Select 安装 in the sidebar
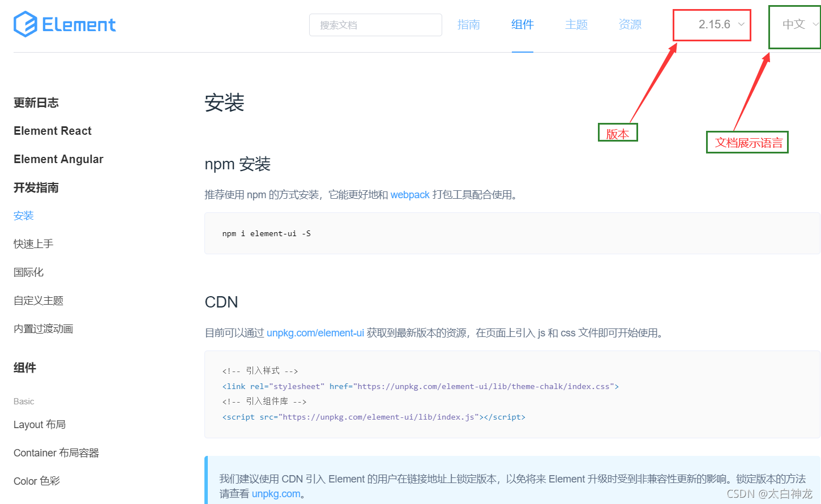Viewport: 821px width, 504px height. (x=24, y=216)
